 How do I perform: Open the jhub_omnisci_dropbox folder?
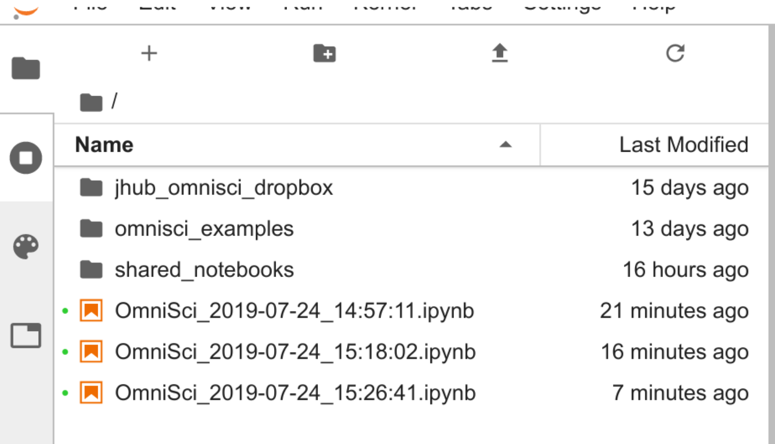[223, 188]
